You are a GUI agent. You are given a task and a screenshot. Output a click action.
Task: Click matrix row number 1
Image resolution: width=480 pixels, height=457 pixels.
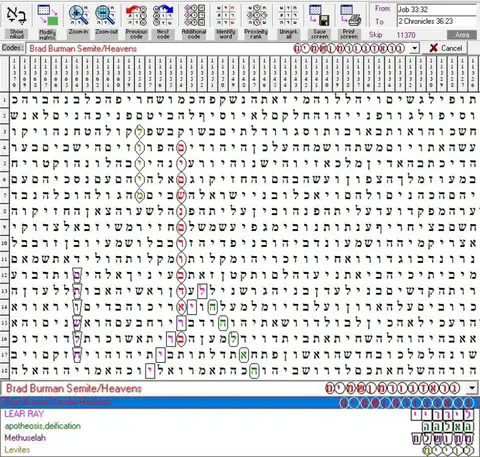click(x=4, y=100)
